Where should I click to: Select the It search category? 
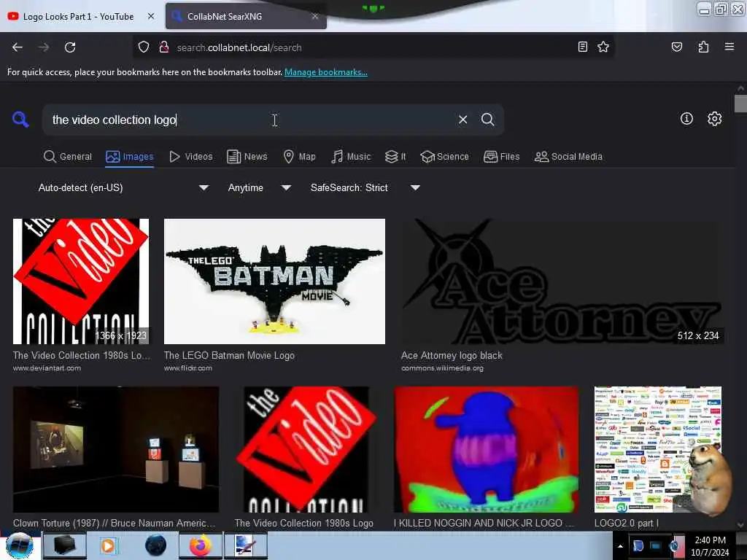click(395, 157)
